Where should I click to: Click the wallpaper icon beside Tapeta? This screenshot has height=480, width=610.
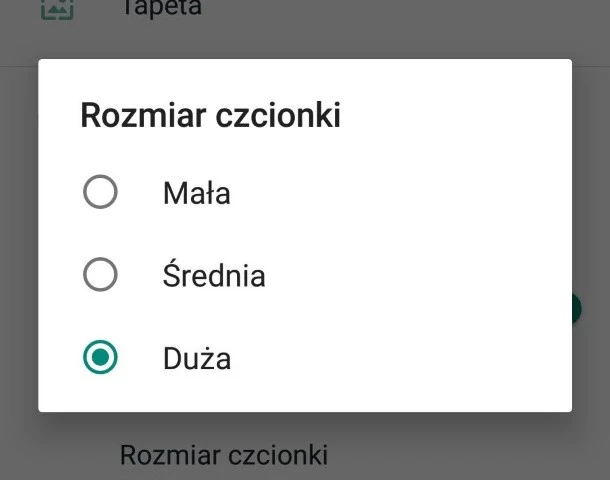point(57,9)
